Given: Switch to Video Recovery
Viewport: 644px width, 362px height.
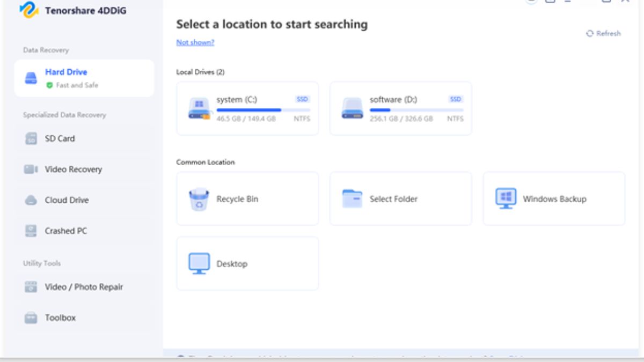Looking at the screenshot, I should coord(84,169).
